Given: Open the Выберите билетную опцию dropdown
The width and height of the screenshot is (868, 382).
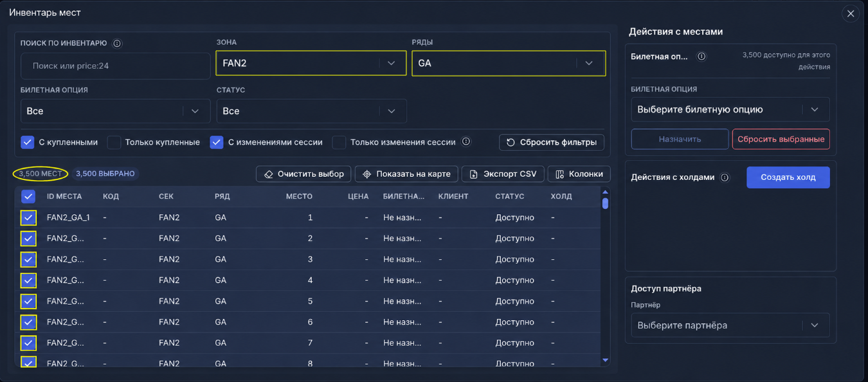Looking at the screenshot, I should pos(730,109).
